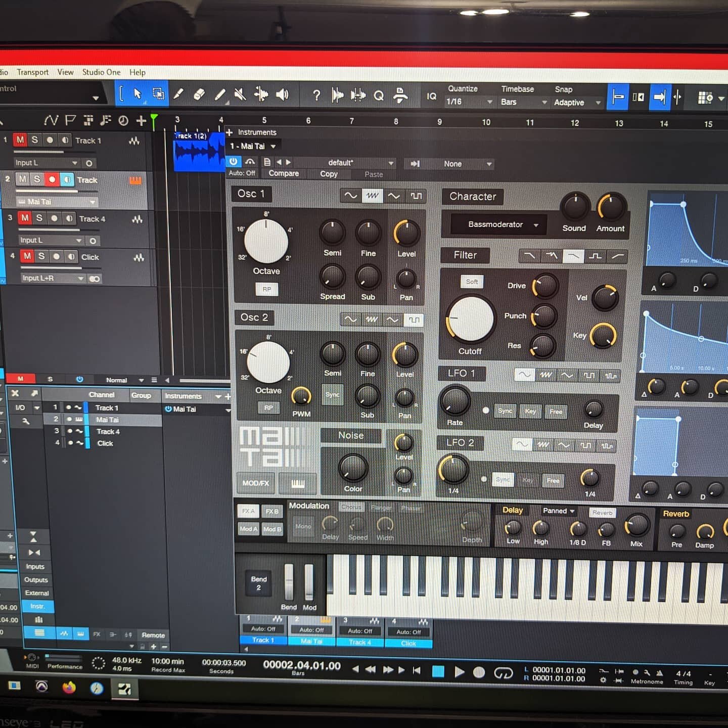This screenshot has height=728, width=728.
Task: Open Delay Panned mode dropdown
Action: 559,511
